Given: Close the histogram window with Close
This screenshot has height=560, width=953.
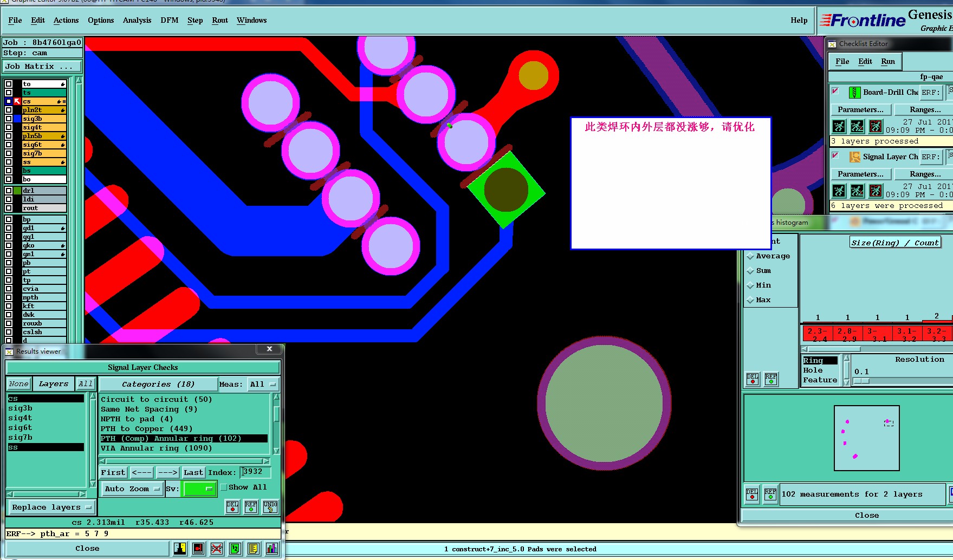Looking at the screenshot, I should point(866,516).
